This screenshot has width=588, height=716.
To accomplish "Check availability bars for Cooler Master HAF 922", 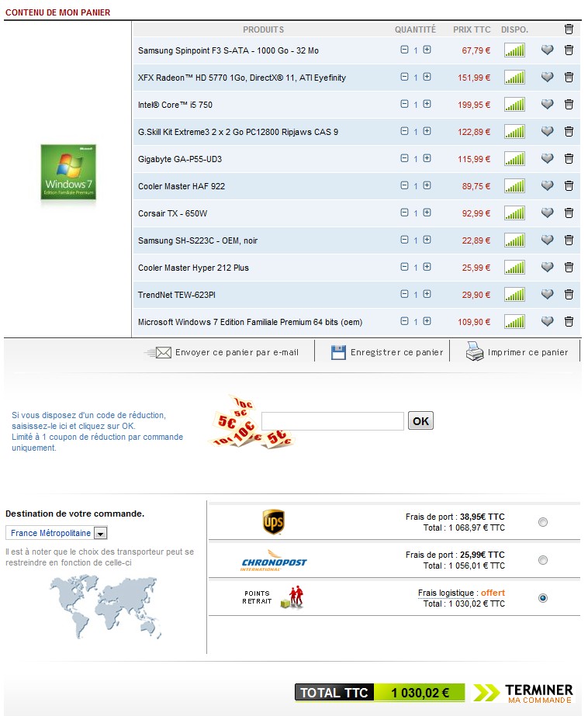I will (x=514, y=186).
